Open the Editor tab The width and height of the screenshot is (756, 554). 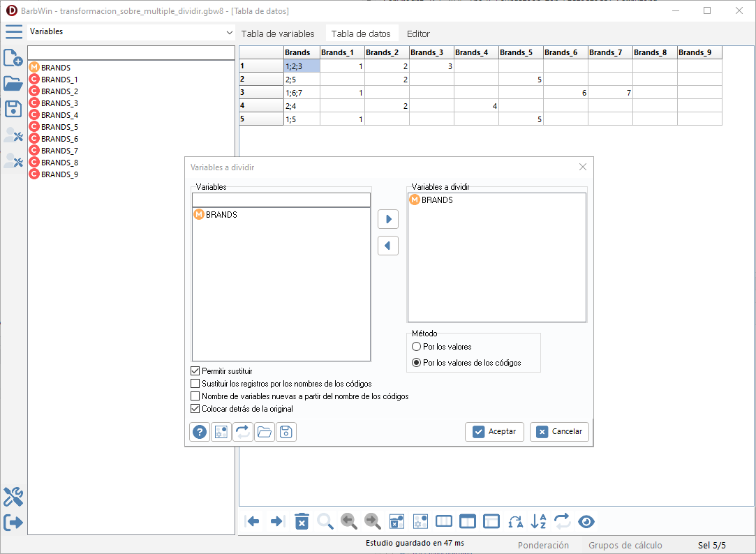[418, 33]
